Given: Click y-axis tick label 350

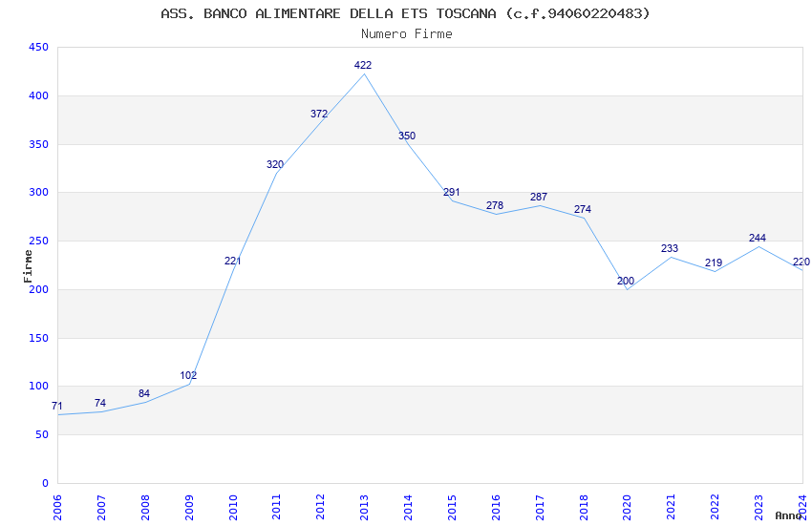Looking at the screenshot, I should [38, 144].
